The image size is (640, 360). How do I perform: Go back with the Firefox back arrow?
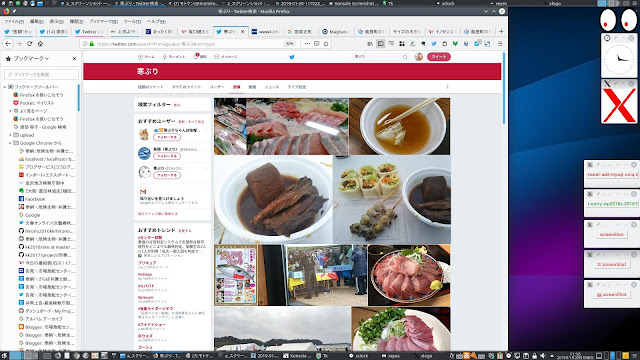pyautogui.click(x=8, y=44)
